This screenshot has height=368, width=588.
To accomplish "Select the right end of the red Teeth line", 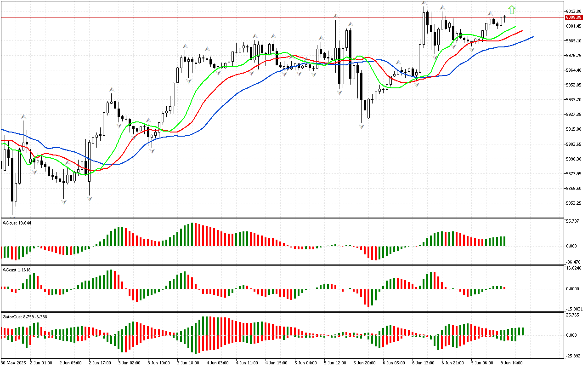I will [523, 31].
